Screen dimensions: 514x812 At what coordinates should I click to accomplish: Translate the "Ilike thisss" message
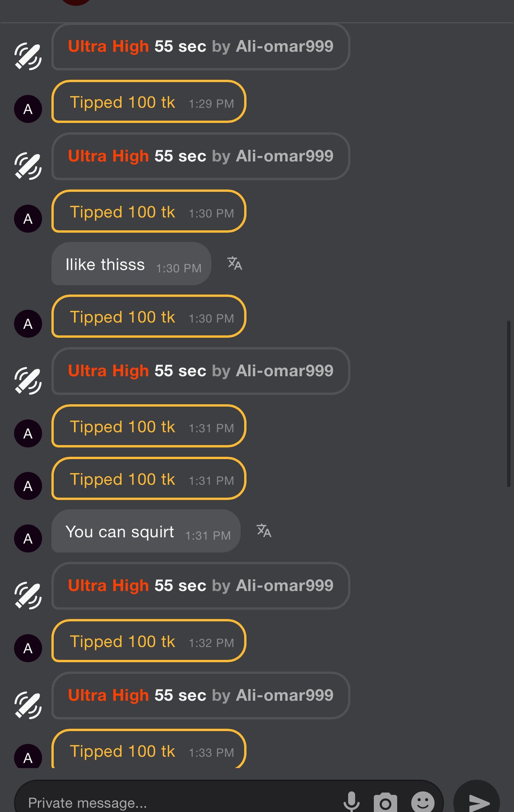point(235,263)
